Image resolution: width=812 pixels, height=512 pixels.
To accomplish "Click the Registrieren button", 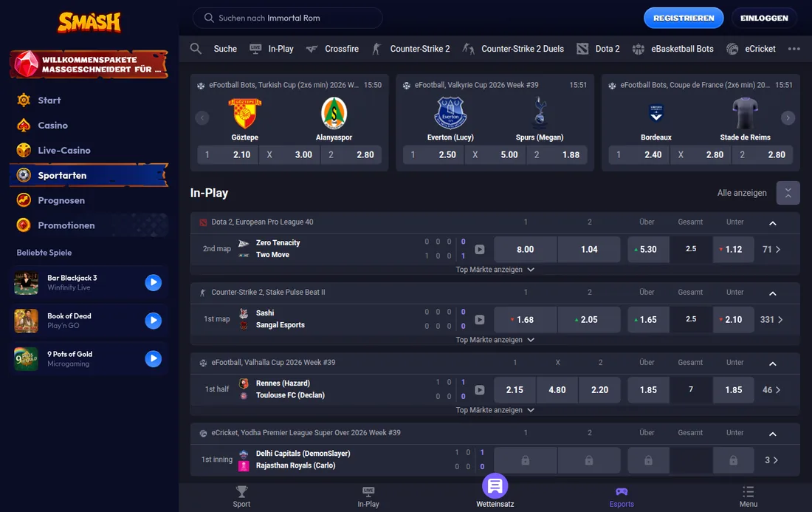I will 684,18.
